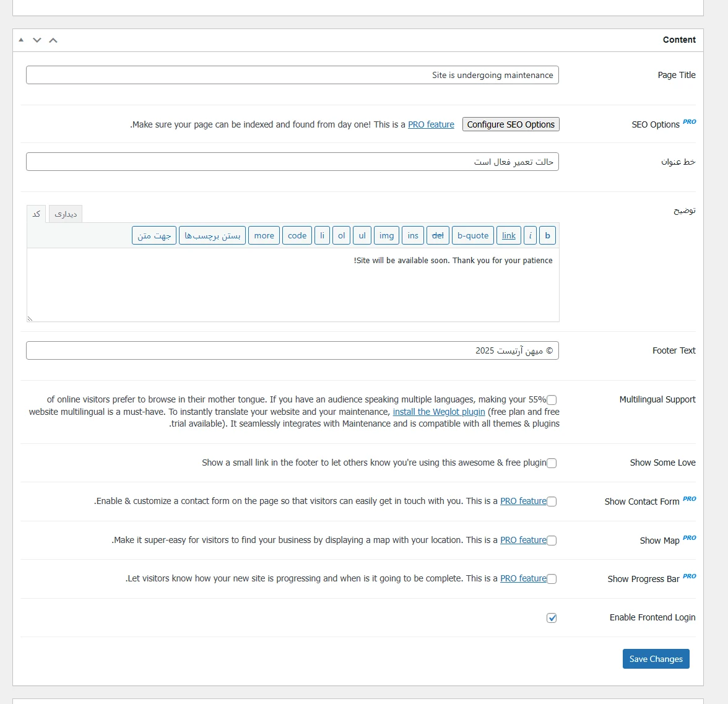
Task: Click the 'code' editor toolbar button
Action: pyautogui.click(x=297, y=235)
